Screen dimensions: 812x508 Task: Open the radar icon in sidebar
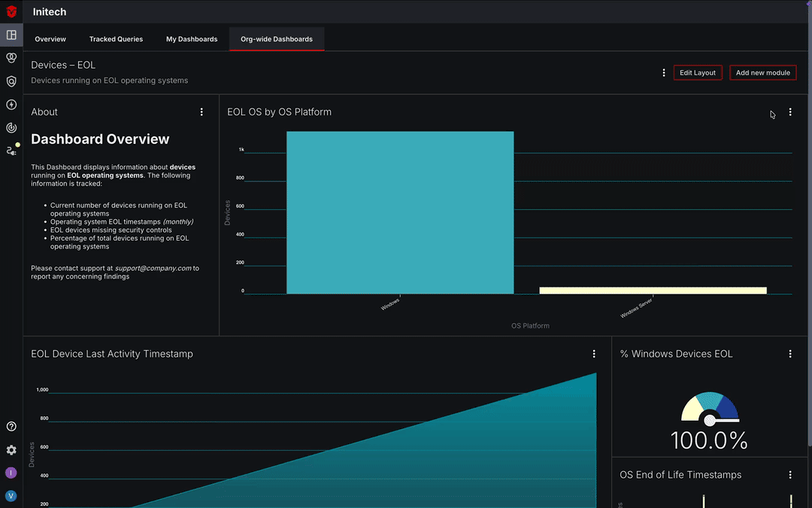(11, 128)
